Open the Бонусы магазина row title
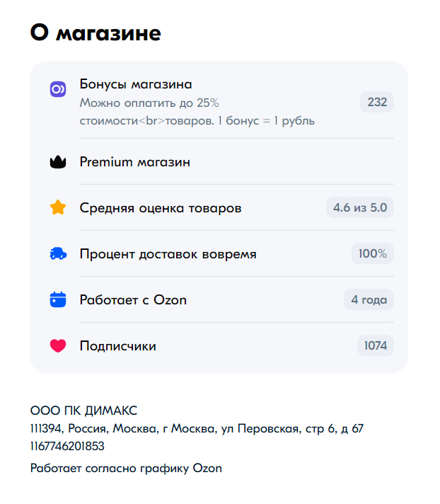The image size is (440, 504). click(x=136, y=85)
